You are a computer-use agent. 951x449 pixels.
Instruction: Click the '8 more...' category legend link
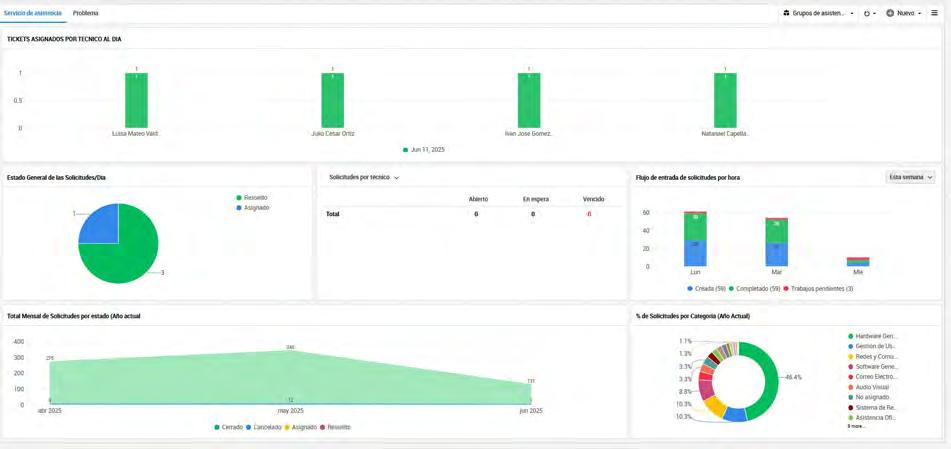(856, 427)
